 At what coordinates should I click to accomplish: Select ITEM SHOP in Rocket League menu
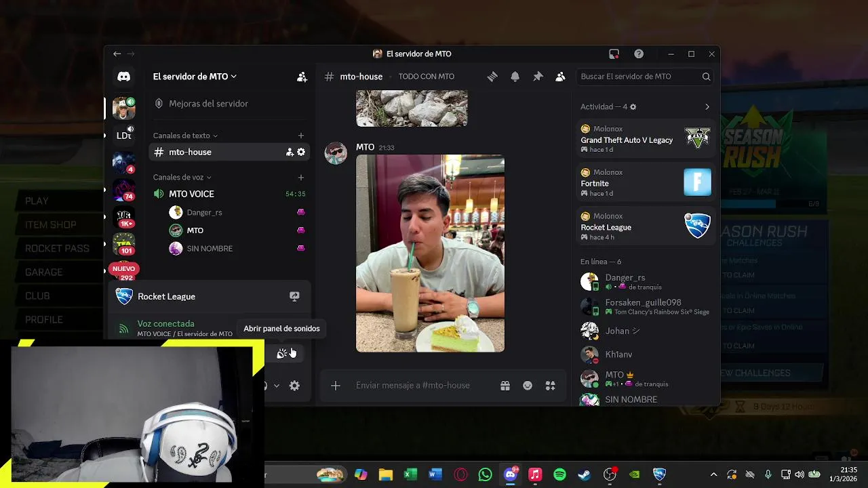pos(51,225)
